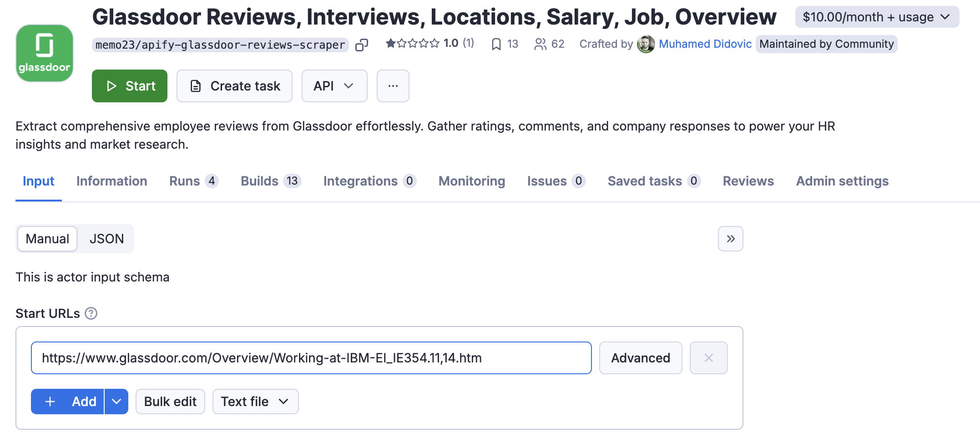980x442 pixels.
Task: Open the Builds tab
Action: point(271,181)
